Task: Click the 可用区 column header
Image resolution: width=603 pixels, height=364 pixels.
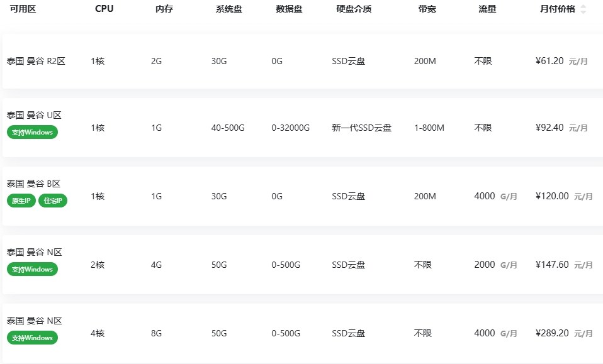Action: (x=23, y=9)
